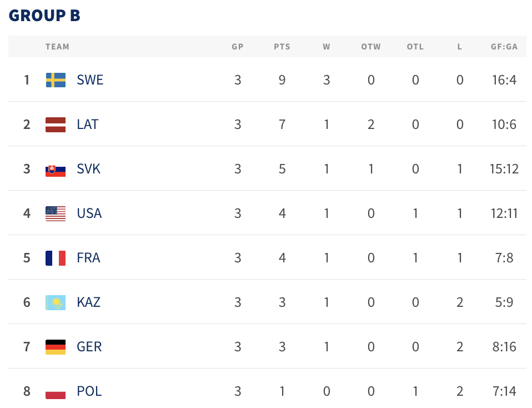Click the TEAM column header
The image size is (532, 408).
coord(57,47)
